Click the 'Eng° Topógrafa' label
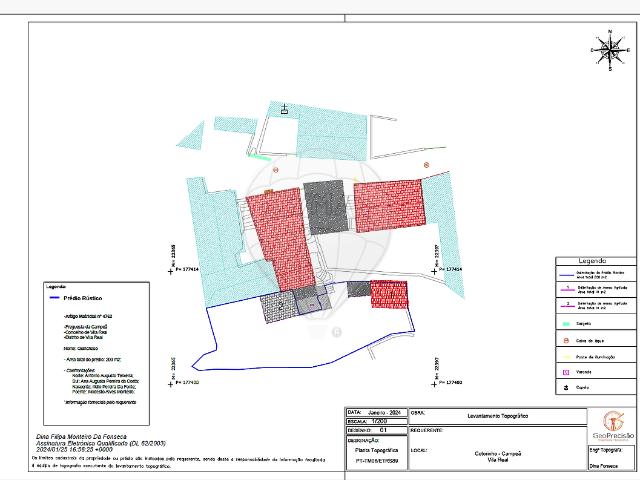This screenshot has width=640, height=480. (x=606, y=450)
